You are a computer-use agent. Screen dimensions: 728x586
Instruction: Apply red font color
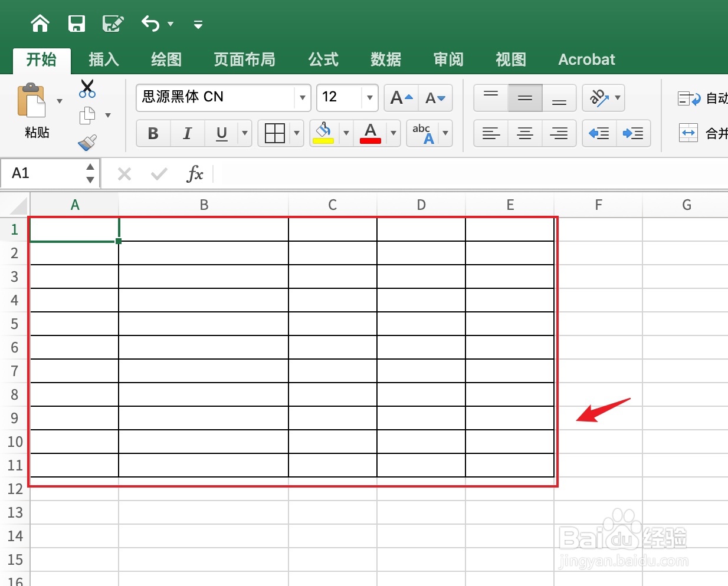pos(370,133)
